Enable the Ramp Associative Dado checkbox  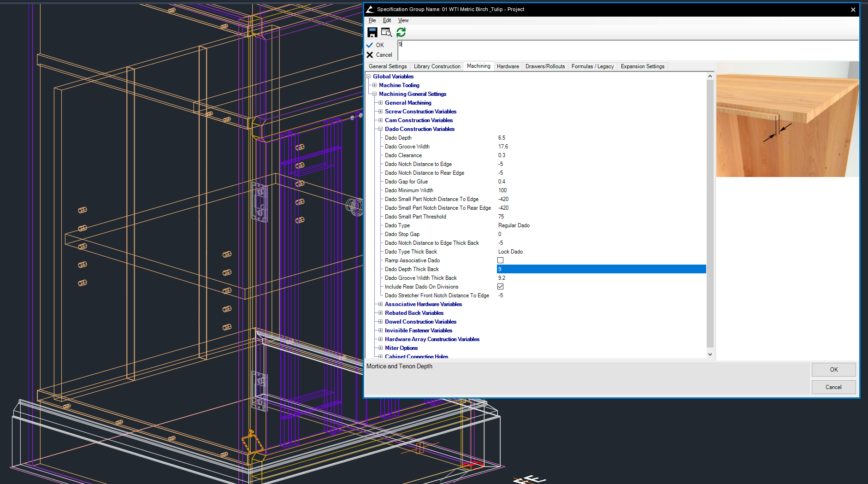coord(500,260)
